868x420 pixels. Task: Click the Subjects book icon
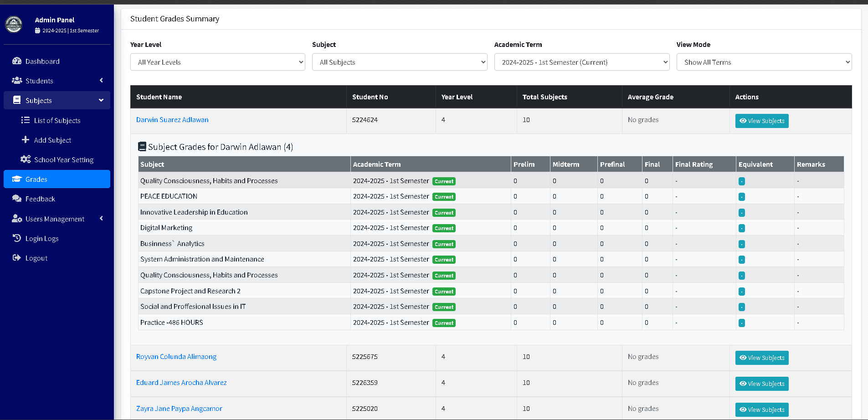(x=17, y=100)
